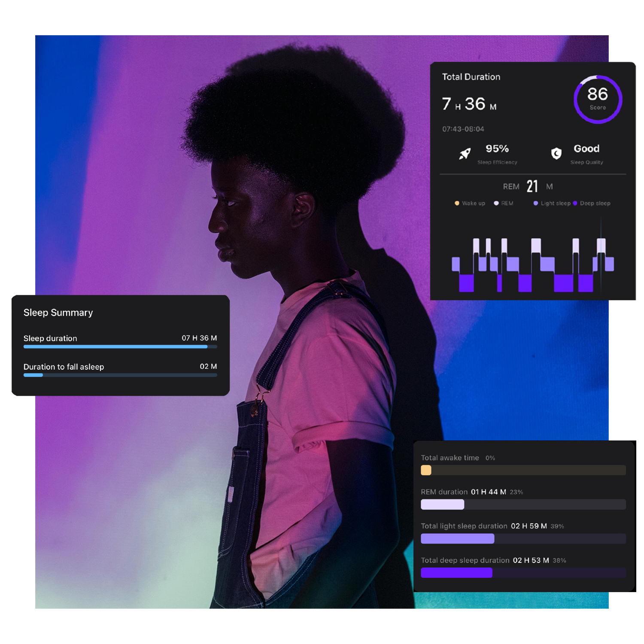The width and height of the screenshot is (644, 644).
Task: Click the REM 21 M readout
Action: tap(528, 186)
